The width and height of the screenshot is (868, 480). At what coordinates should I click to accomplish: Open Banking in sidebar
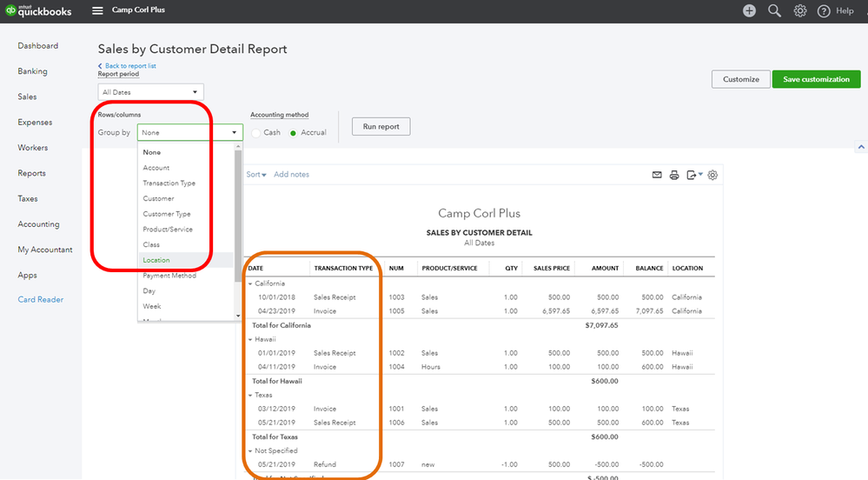click(32, 71)
